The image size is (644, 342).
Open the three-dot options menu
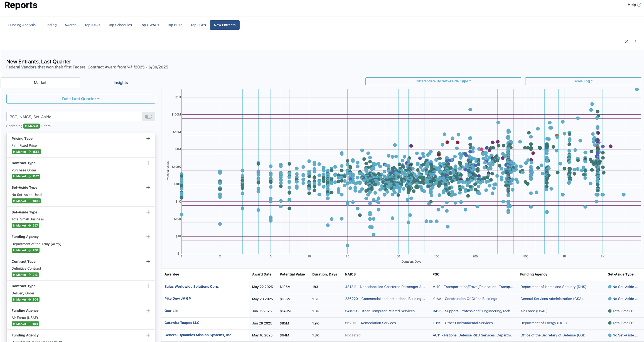636,42
